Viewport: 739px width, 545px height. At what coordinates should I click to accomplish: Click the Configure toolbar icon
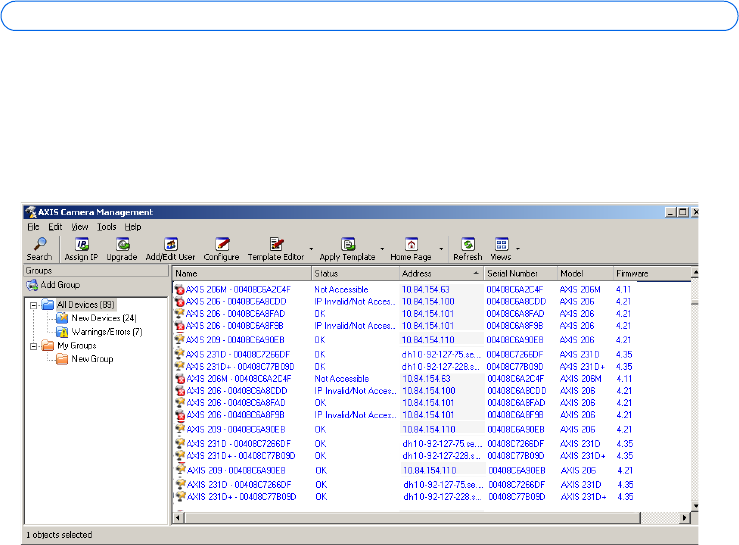point(222,244)
